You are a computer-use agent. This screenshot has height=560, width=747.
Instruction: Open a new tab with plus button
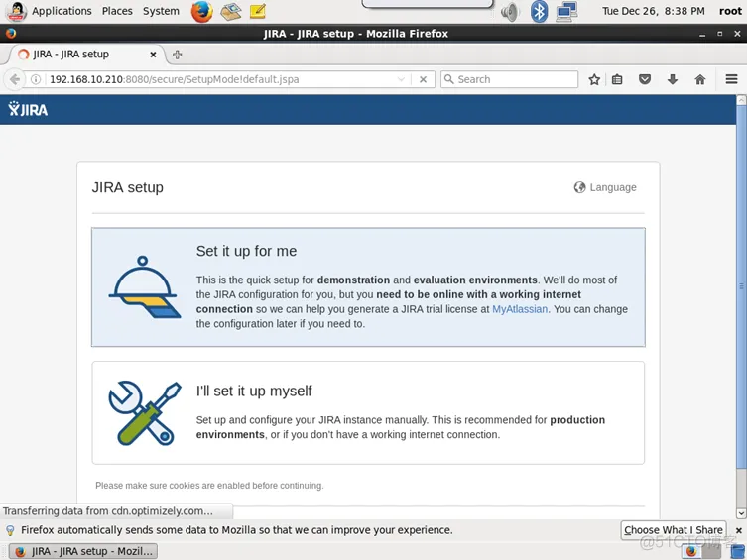(x=178, y=55)
